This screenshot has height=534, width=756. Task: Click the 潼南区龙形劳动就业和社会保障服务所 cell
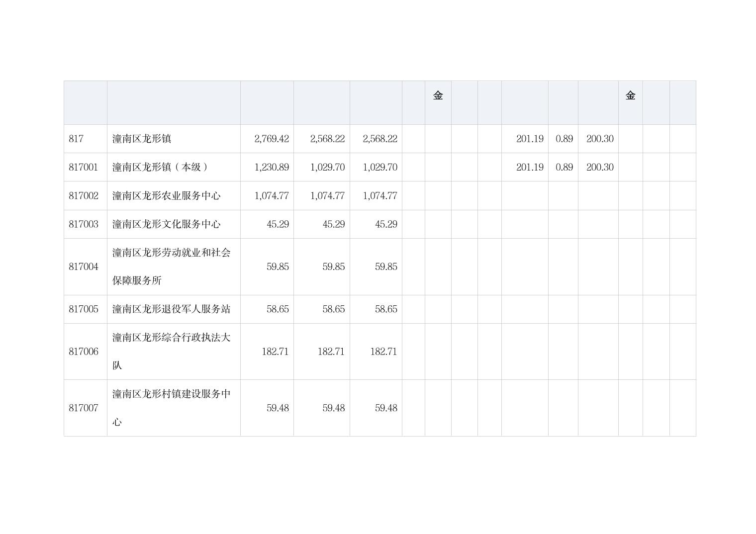click(x=171, y=267)
